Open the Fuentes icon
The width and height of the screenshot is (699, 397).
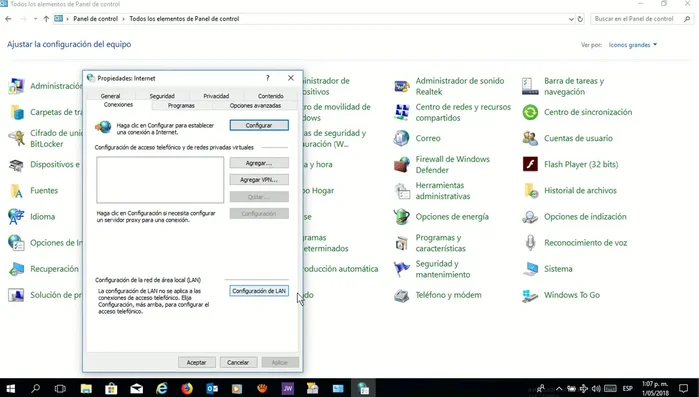(16, 191)
